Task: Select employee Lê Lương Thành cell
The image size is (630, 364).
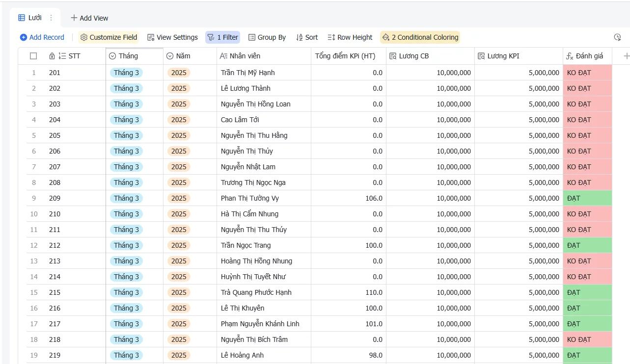Action: coord(264,88)
